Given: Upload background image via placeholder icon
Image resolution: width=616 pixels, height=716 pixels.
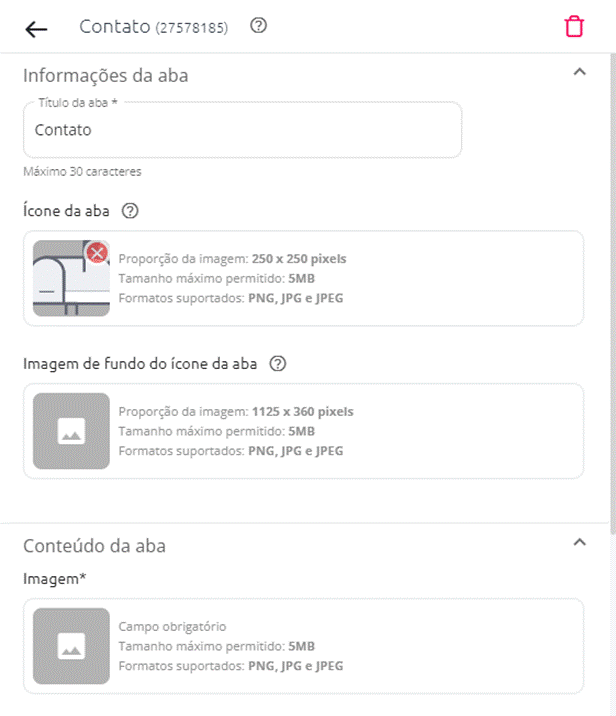Looking at the screenshot, I should (71, 431).
